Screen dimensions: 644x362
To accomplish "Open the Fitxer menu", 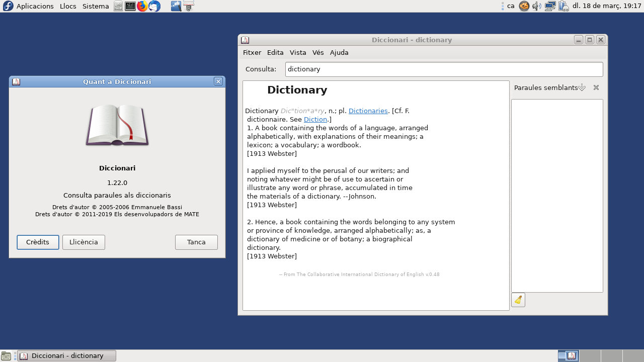I will [x=252, y=52].
